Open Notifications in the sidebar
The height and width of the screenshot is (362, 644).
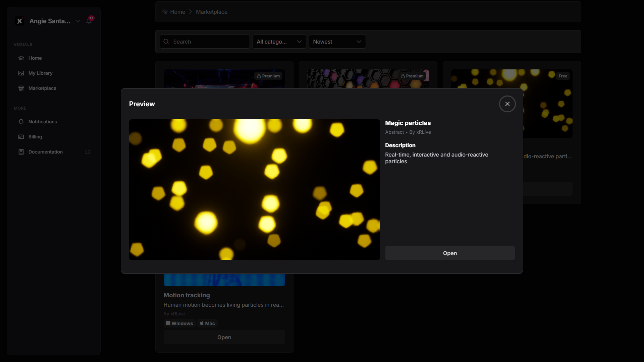[54, 122]
